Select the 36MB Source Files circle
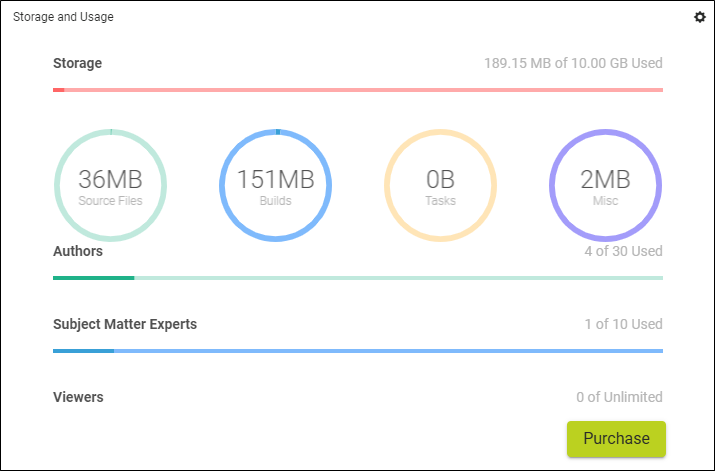Viewport: 715px width, 471px height. pyautogui.click(x=110, y=186)
